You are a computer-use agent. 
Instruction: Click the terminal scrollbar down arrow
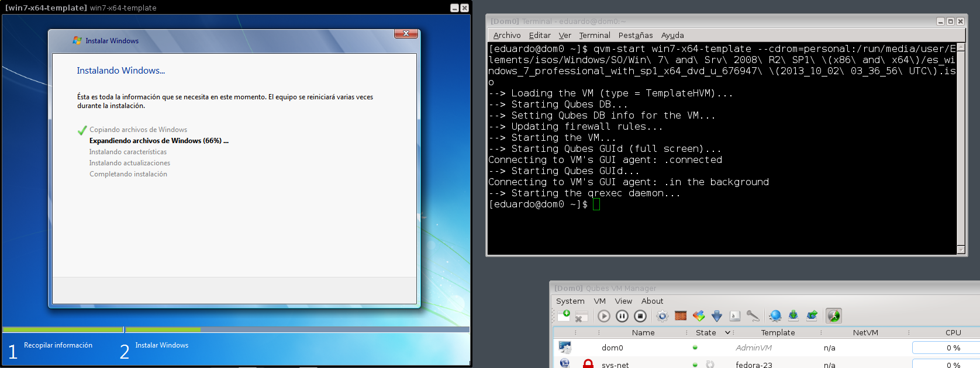click(961, 250)
